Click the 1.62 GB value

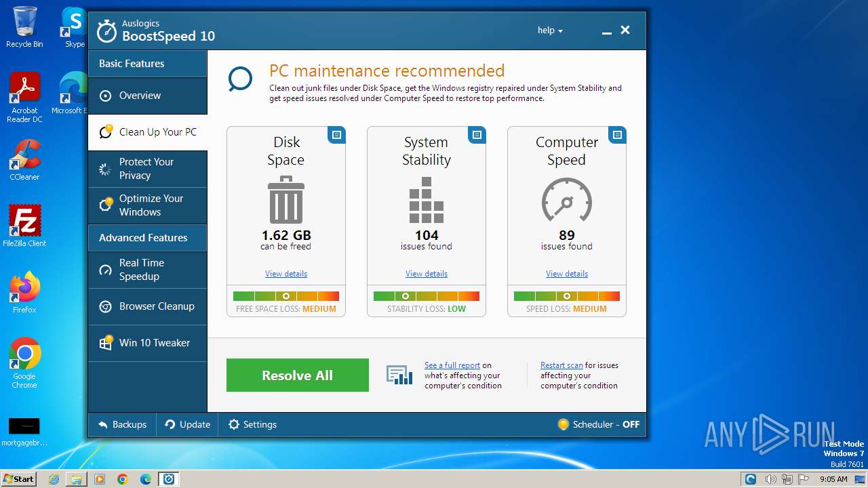pyautogui.click(x=286, y=235)
